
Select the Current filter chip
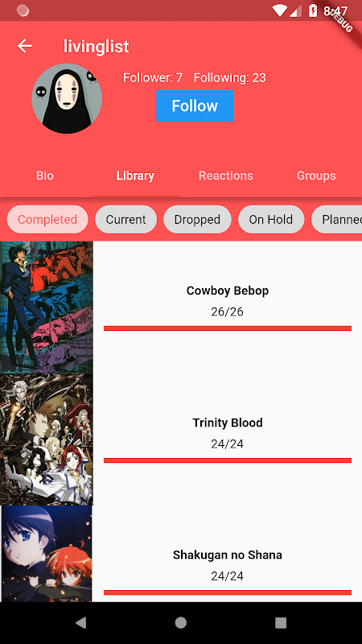point(126,219)
